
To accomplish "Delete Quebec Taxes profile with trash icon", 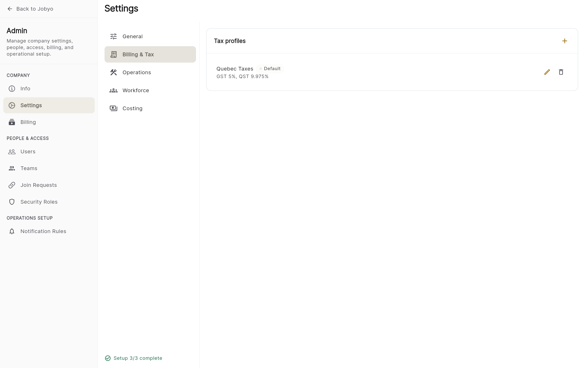I will pos(561,72).
